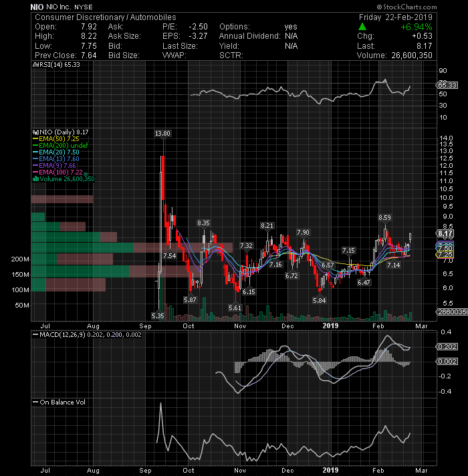The width and height of the screenshot is (468, 476).
Task: Click the 6.72 price label
Action: (x=291, y=276)
